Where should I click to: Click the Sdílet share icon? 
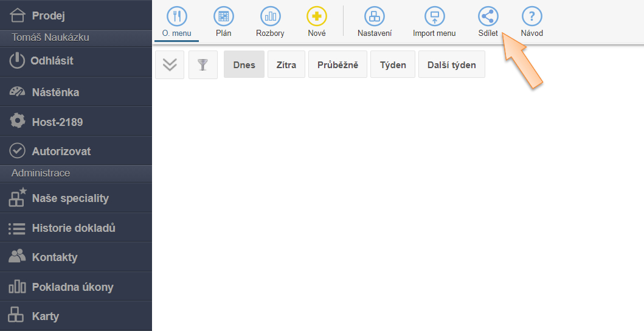(x=488, y=16)
